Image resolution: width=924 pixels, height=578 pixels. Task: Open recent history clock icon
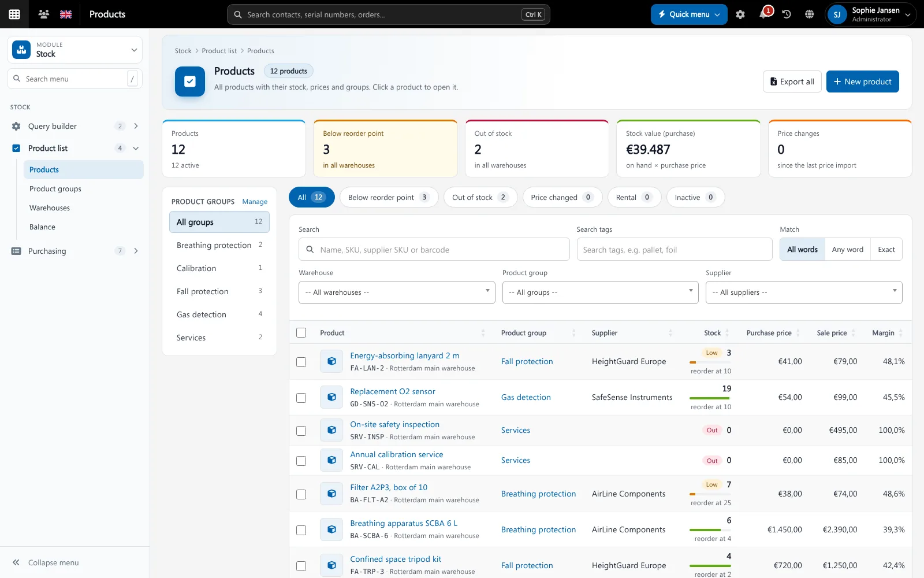[787, 14]
